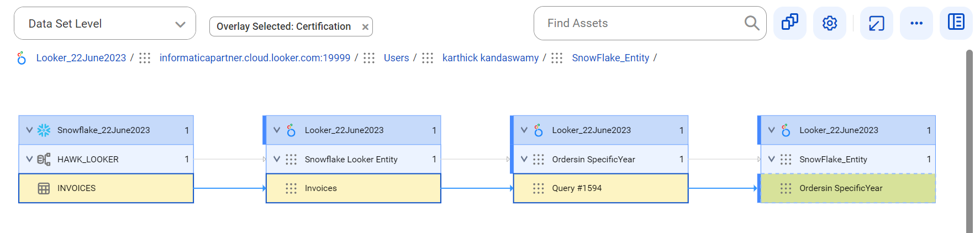The image size is (980, 233).
Task: Open SnowFlake_Entity breadcrumb link
Action: (610, 58)
